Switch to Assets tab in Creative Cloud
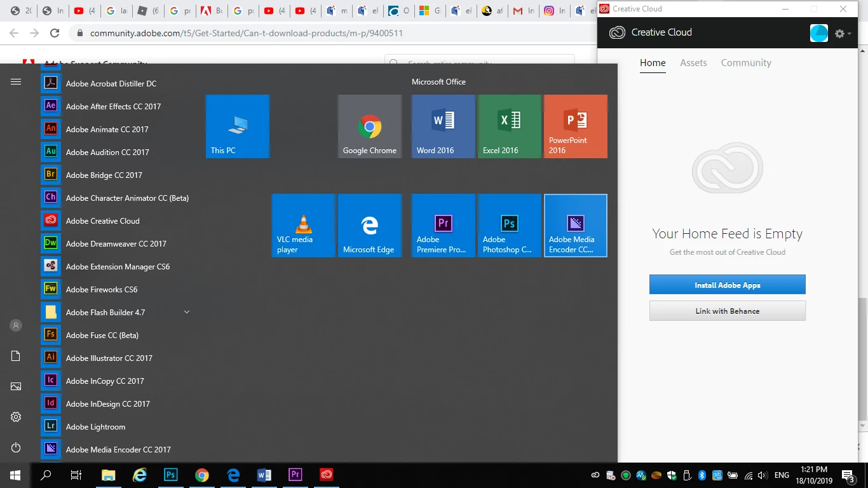 point(693,63)
